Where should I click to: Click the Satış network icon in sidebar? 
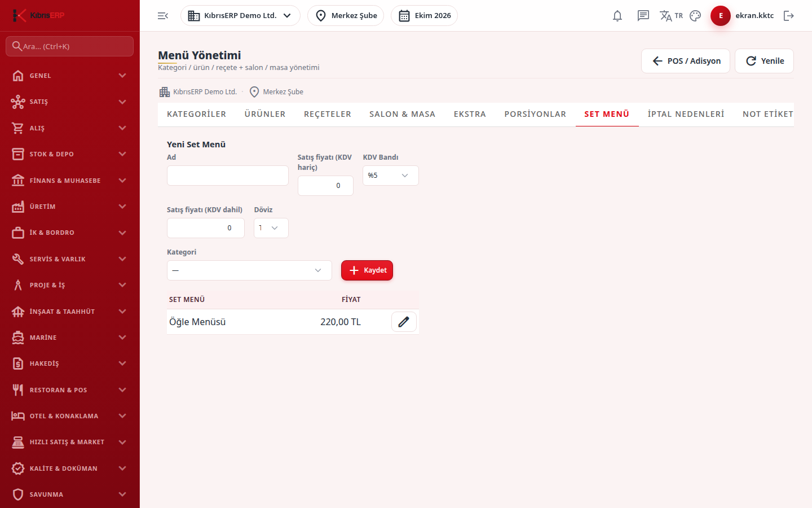click(x=18, y=102)
